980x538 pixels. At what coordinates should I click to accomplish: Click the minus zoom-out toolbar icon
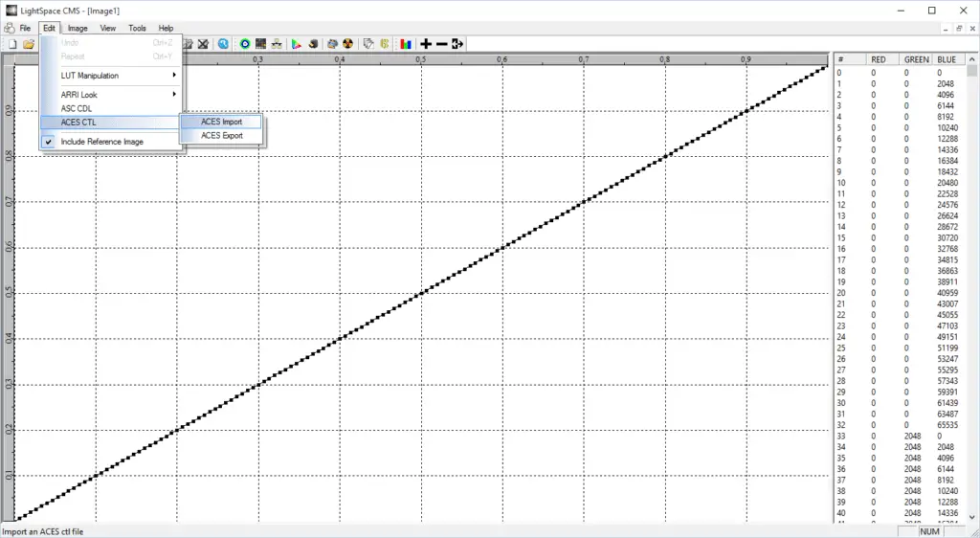[441, 44]
